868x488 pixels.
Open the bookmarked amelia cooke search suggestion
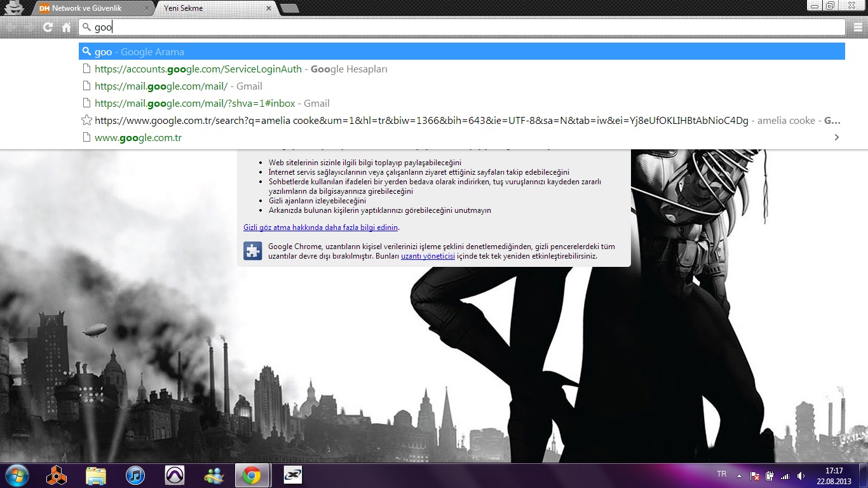pyautogui.click(x=462, y=120)
